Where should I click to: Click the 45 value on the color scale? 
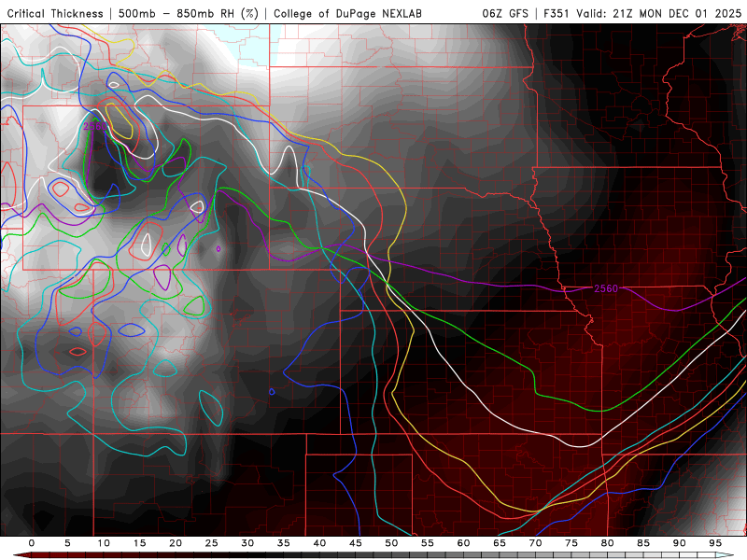356,543
